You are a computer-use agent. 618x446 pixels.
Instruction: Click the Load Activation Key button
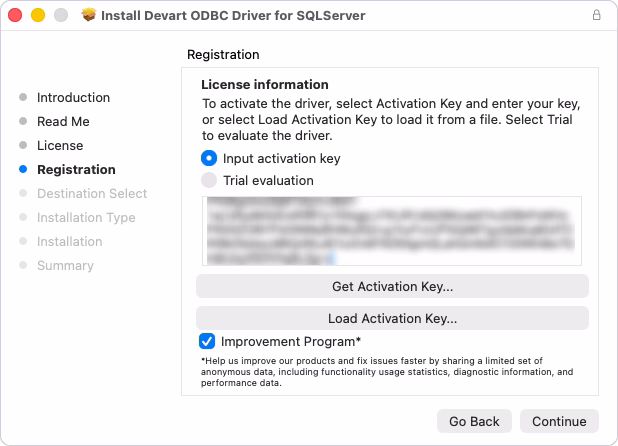(392, 318)
